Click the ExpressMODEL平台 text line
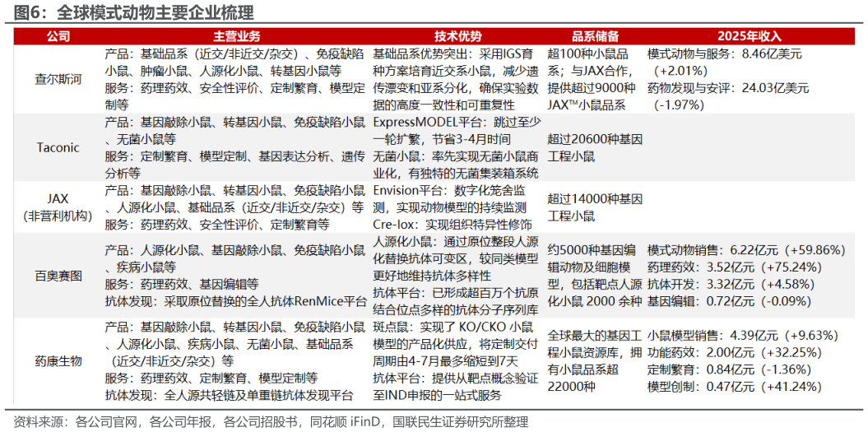This screenshot has height=432, width=868. [455, 123]
